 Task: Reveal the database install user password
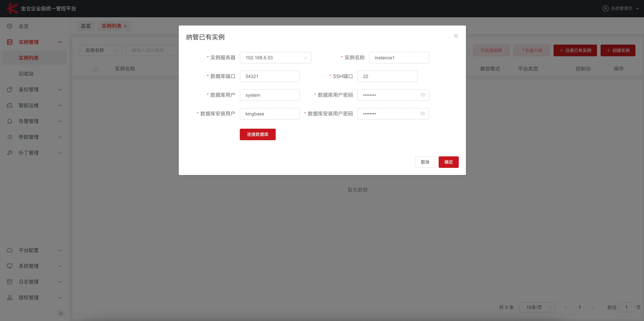click(423, 113)
